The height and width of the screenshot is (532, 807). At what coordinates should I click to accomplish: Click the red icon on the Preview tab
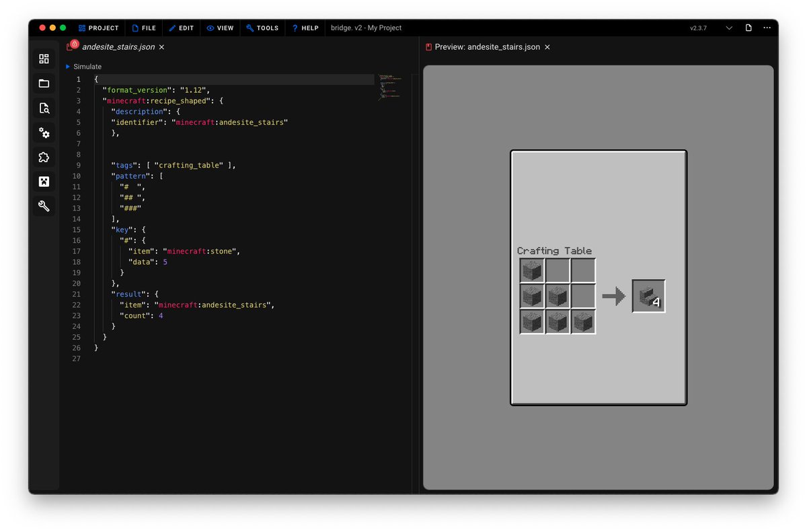(x=428, y=47)
